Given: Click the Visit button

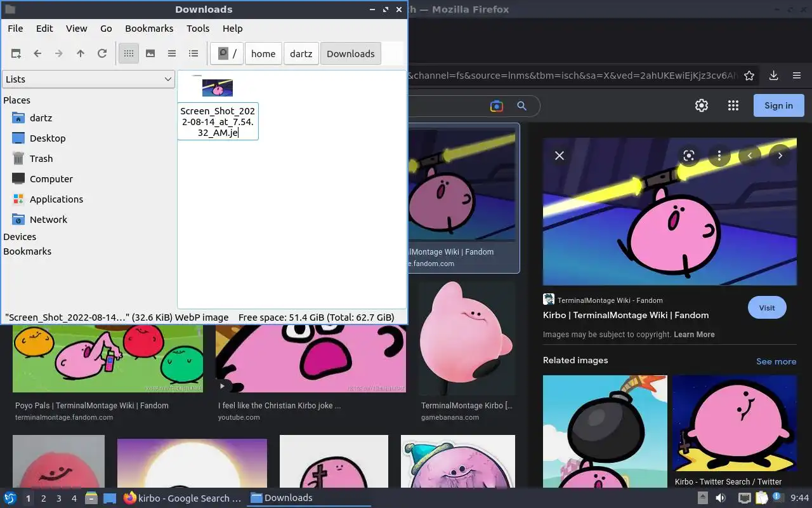Looking at the screenshot, I should click(x=767, y=307).
